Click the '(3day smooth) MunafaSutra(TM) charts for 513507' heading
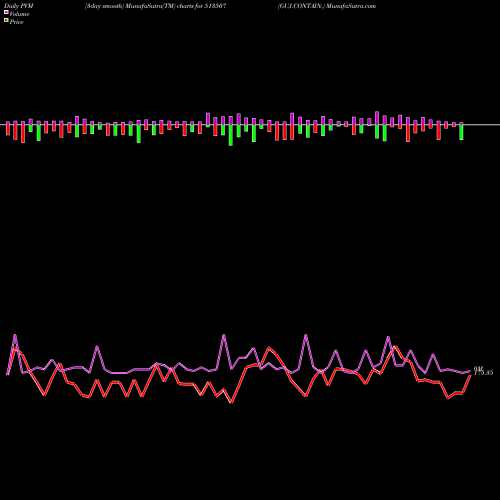The height and width of the screenshot is (500, 500). coord(156,6)
